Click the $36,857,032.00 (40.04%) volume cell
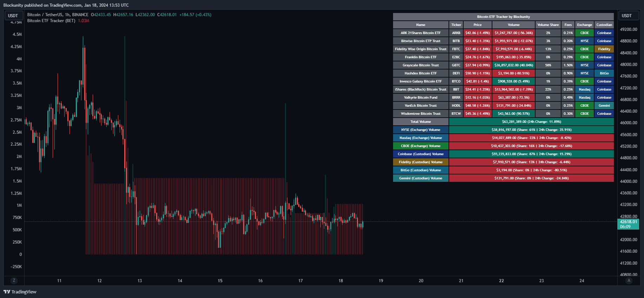Viewport: 644px width, 298px height. pos(514,65)
